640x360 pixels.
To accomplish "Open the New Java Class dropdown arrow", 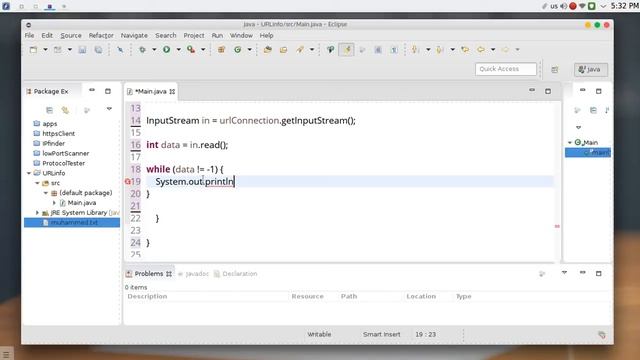I will tap(249, 50).
